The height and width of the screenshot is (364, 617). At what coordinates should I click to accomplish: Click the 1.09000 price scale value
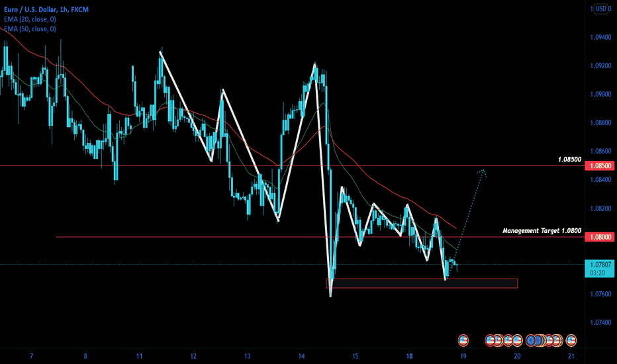[600, 94]
